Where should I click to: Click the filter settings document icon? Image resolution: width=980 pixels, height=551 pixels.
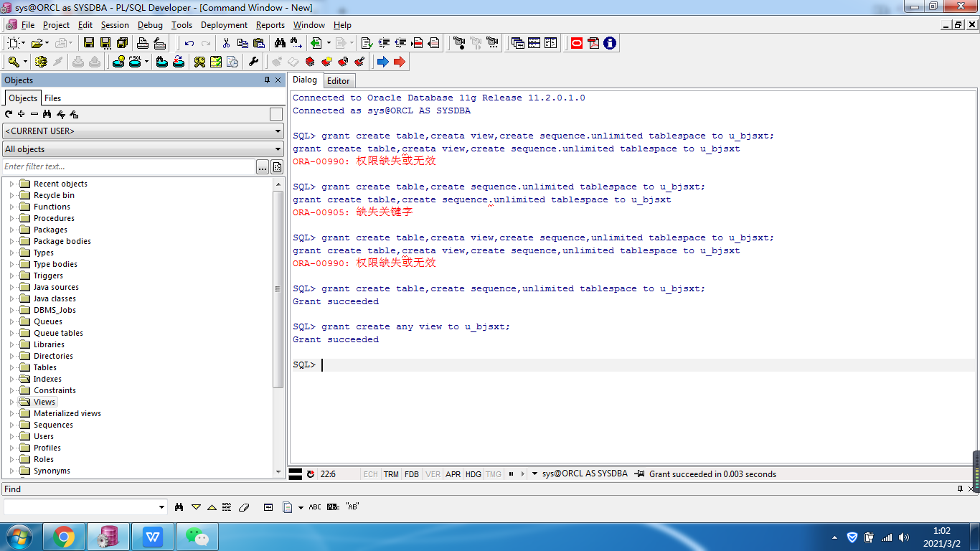pyautogui.click(x=277, y=167)
